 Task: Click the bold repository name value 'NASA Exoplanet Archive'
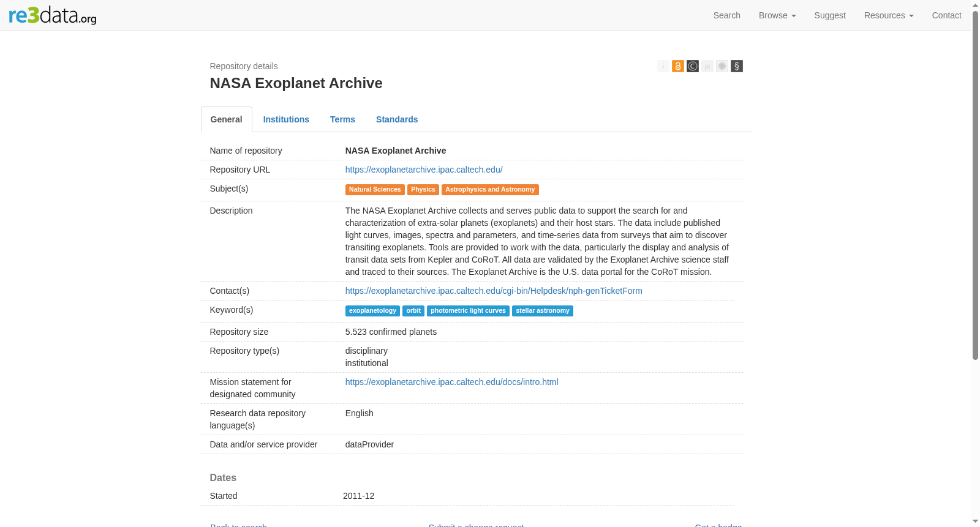click(396, 151)
